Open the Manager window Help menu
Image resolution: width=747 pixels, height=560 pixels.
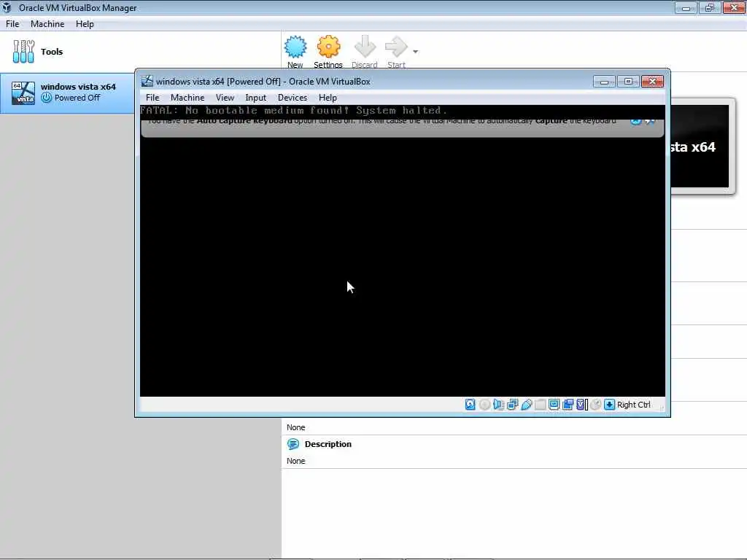click(85, 24)
